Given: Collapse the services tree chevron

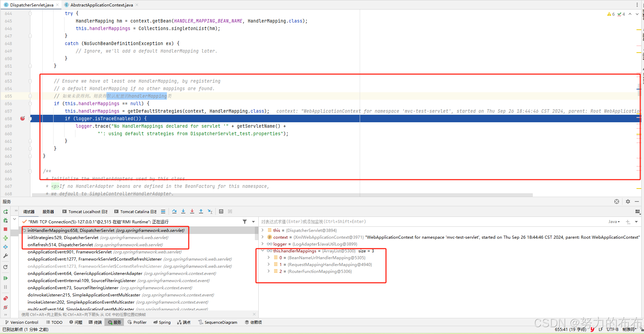Looking at the screenshot, I should 14,219.
